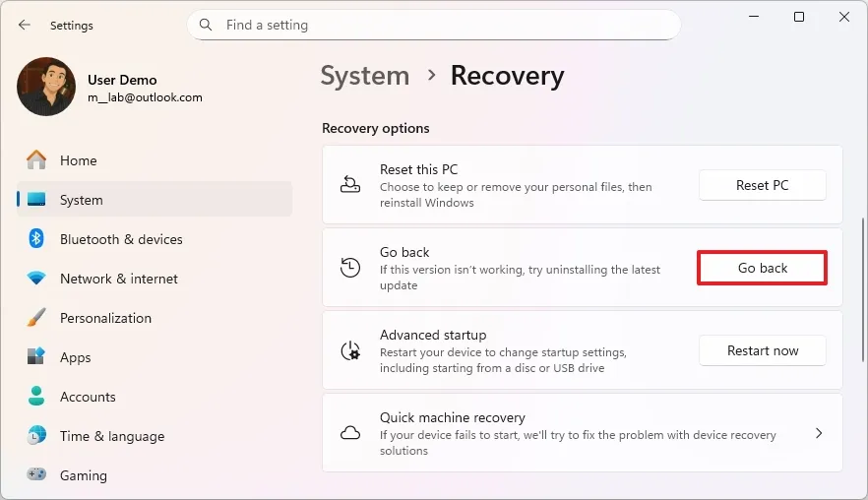Open Accounts settings page
Image resolution: width=868 pixels, height=500 pixels.
(x=155, y=397)
